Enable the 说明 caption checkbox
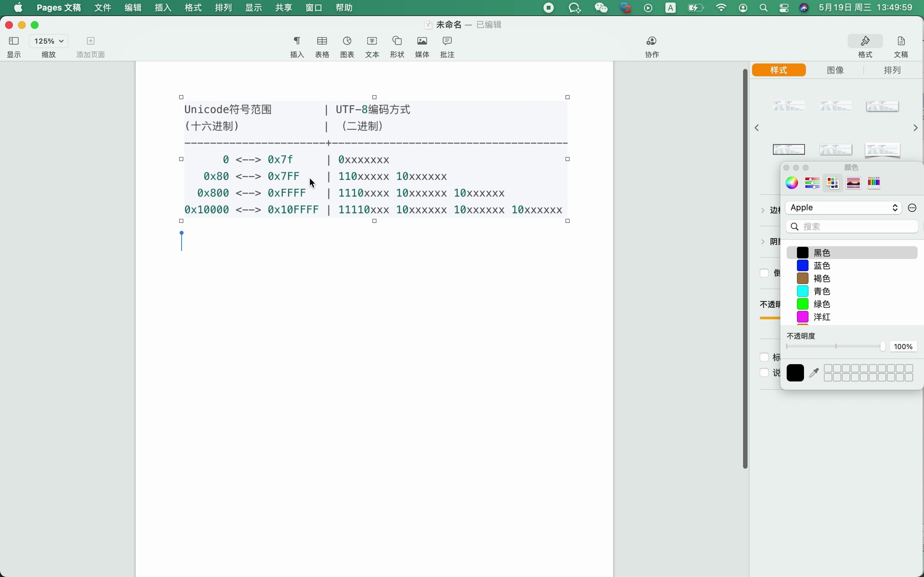 pos(764,373)
